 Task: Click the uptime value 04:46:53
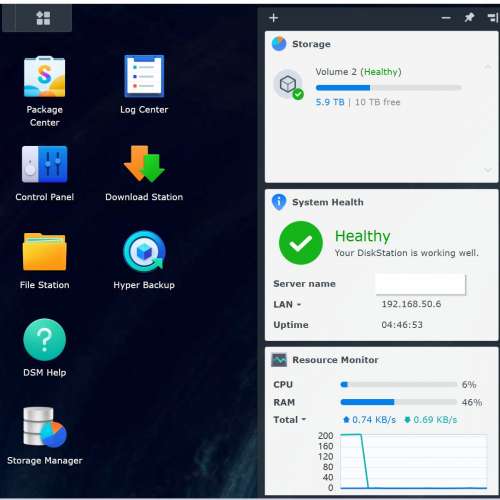402,325
